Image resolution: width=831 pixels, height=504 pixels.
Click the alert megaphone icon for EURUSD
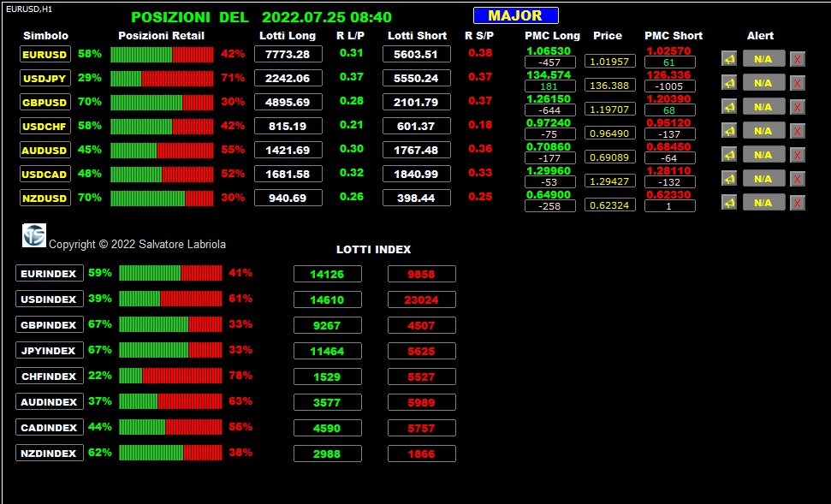(729, 59)
